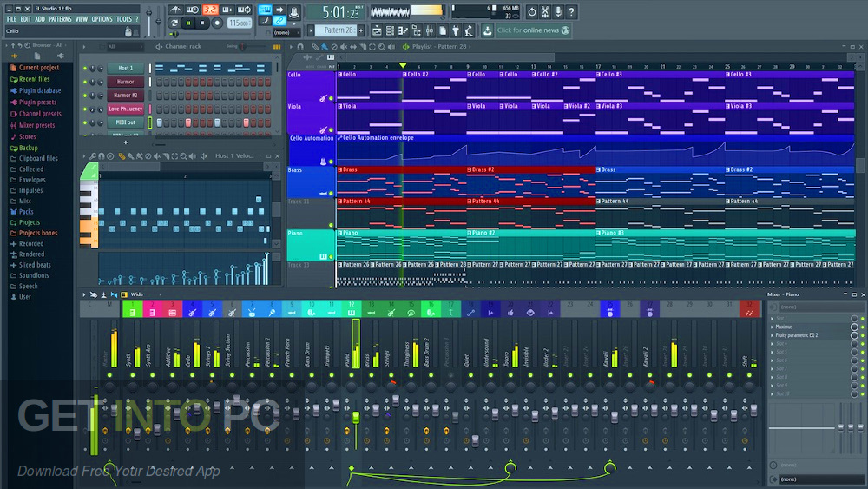Select the playlist paint brush tool
Screen dimensions: 868x489
[325, 47]
